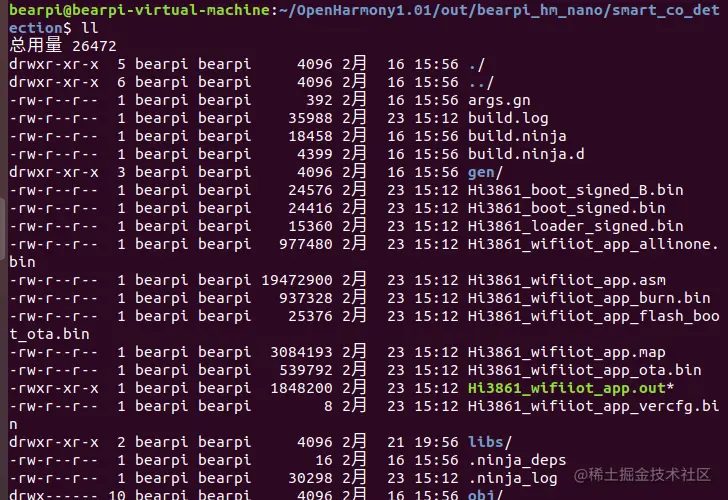The width and height of the screenshot is (728, 500).
Task: Select Hi3861_boot_signed_B.bin filename
Action: [576, 190]
